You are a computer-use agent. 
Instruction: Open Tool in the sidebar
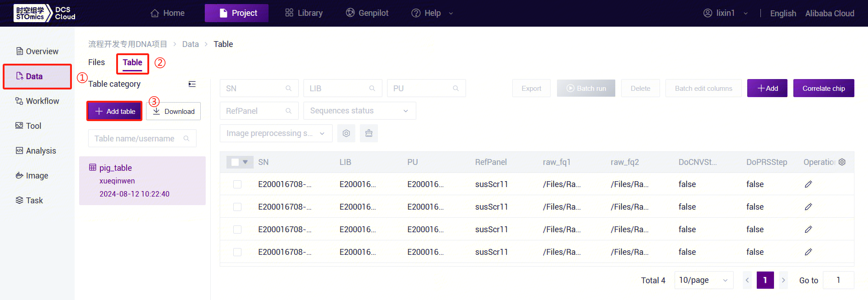[28, 126]
